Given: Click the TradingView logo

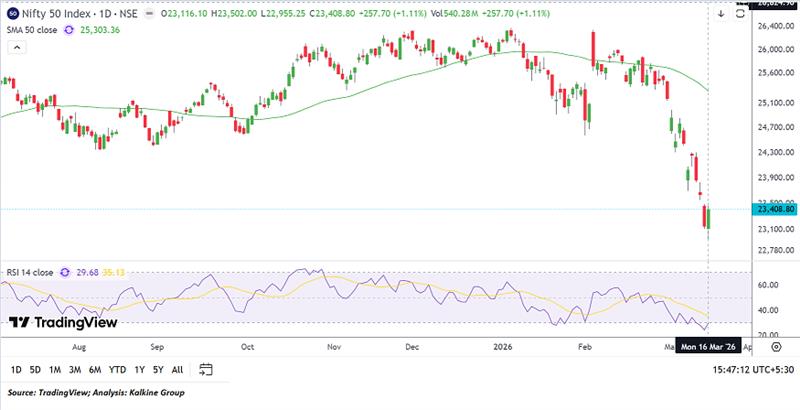Looking at the screenshot, I should coord(63,322).
